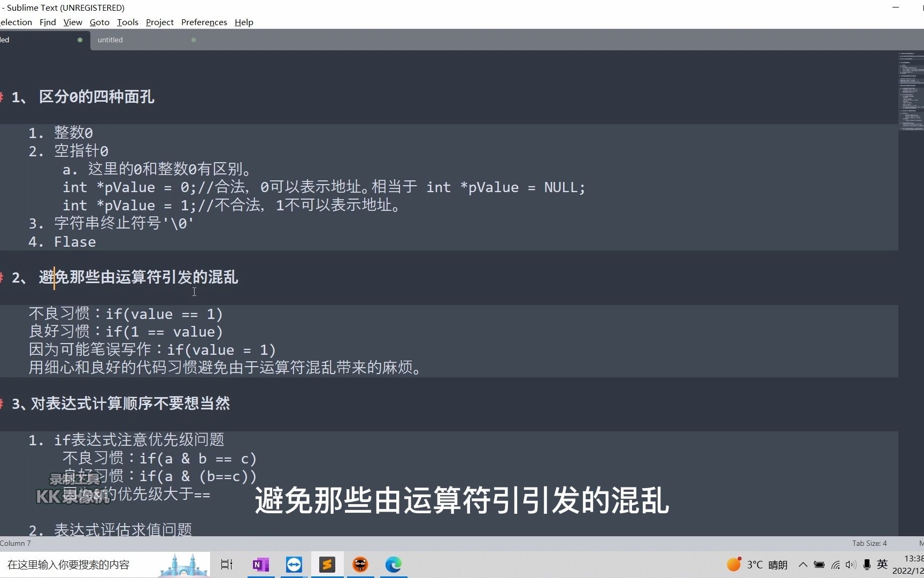Open the KK录像机 recorder taskbar icon
Image resolution: width=924 pixels, height=578 pixels.
pos(360,565)
